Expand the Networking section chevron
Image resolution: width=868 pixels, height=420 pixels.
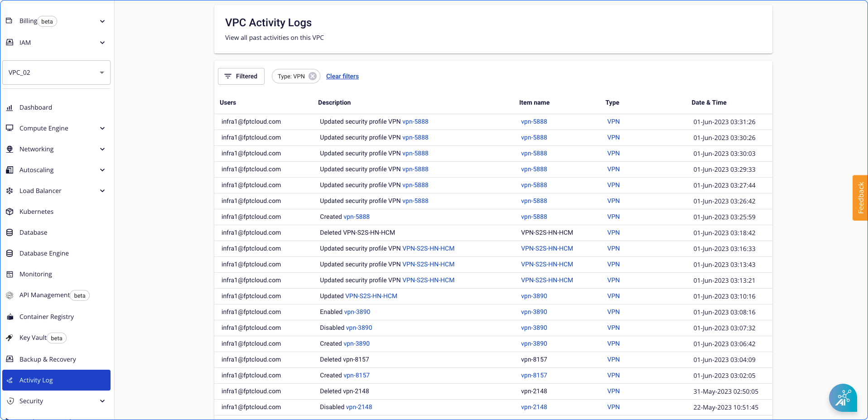[102, 149]
